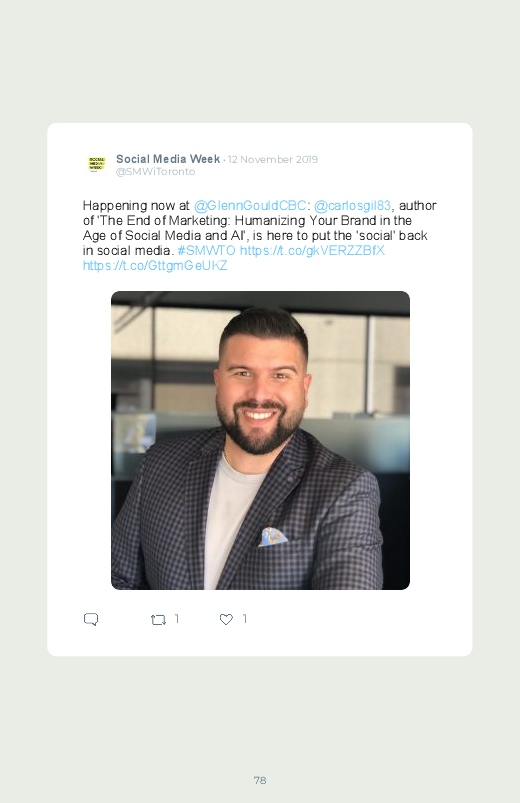This screenshot has height=803, width=520.
Task: Click the words 'Happening now at'
Action: [136, 206]
